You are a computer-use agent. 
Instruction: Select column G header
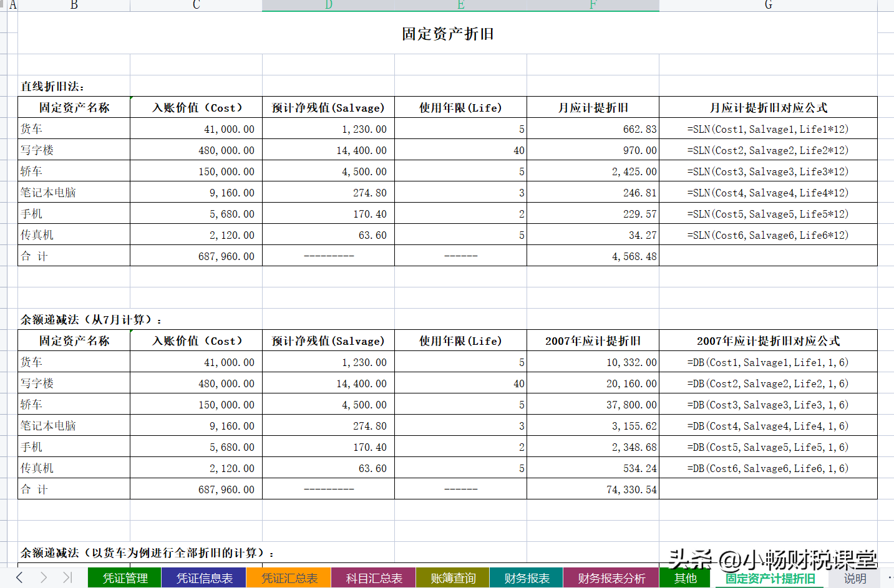click(x=768, y=6)
